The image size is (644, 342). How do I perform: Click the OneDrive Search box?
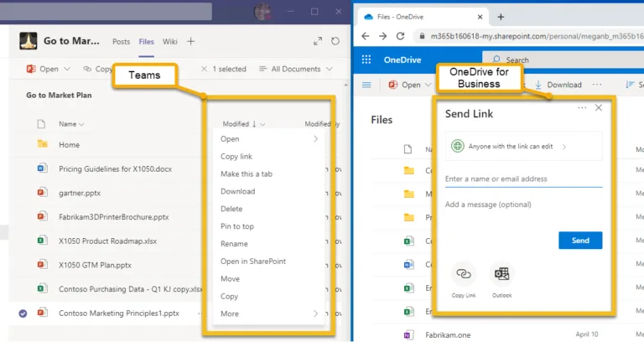pyautogui.click(x=563, y=60)
